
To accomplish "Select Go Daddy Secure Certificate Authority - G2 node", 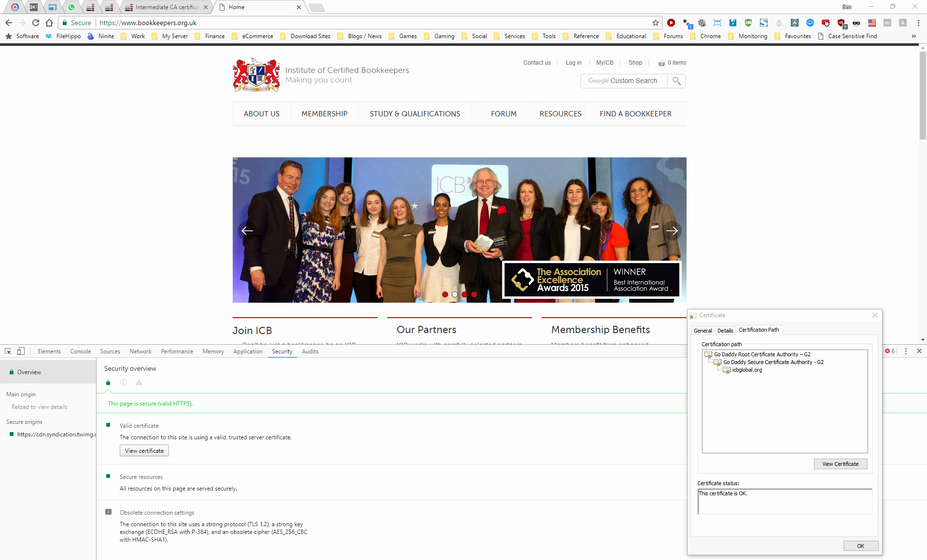I will click(x=773, y=362).
